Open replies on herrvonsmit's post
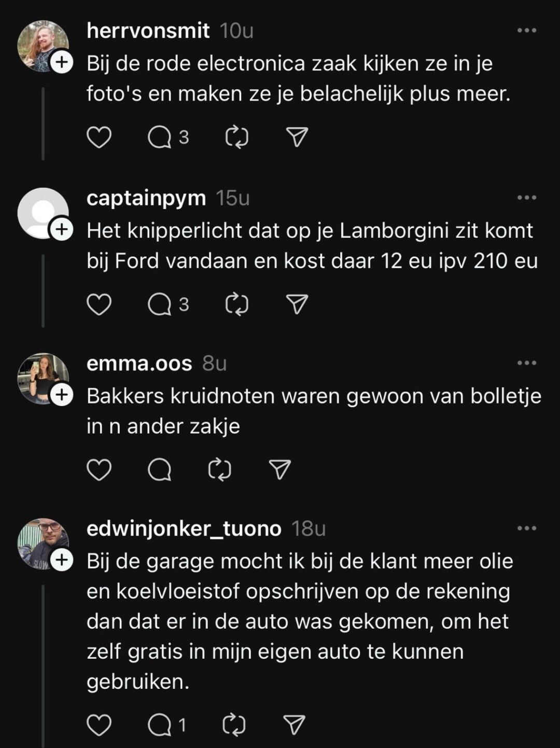 (160, 137)
